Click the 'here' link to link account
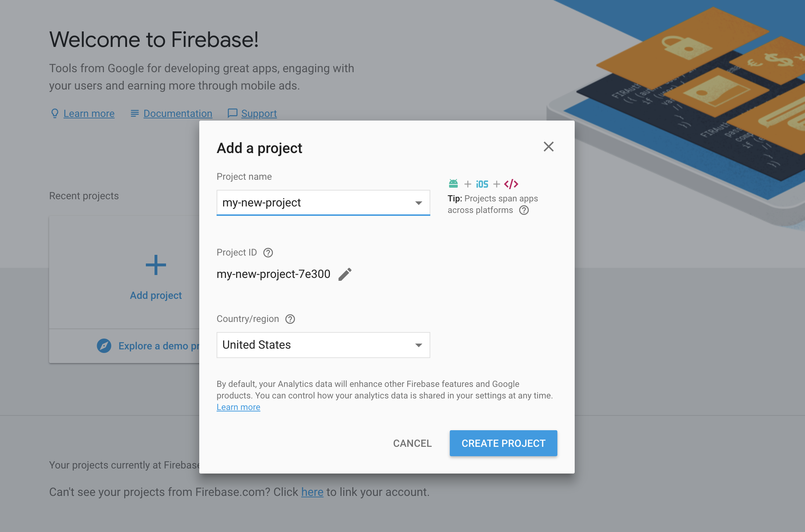This screenshot has height=532, width=805. 312,492
